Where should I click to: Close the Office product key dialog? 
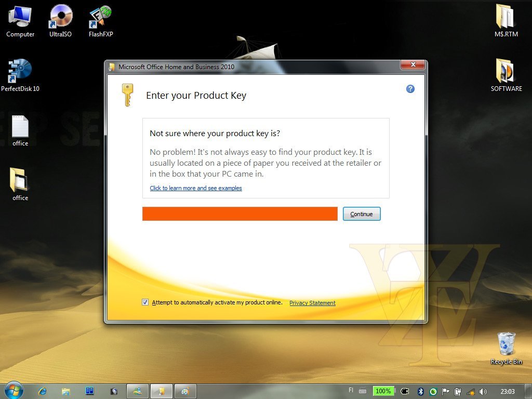click(x=413, y=65)
